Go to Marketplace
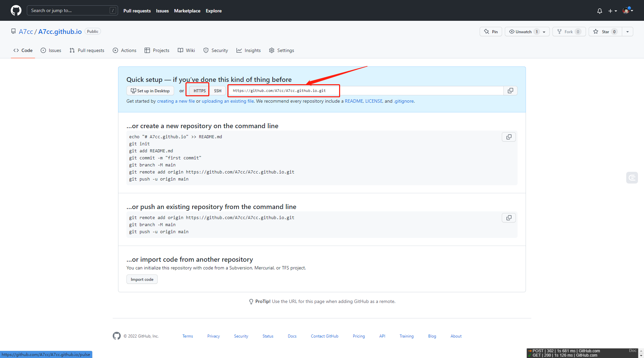The height and width of the screenshot is (358, 644). click(187, 11)
